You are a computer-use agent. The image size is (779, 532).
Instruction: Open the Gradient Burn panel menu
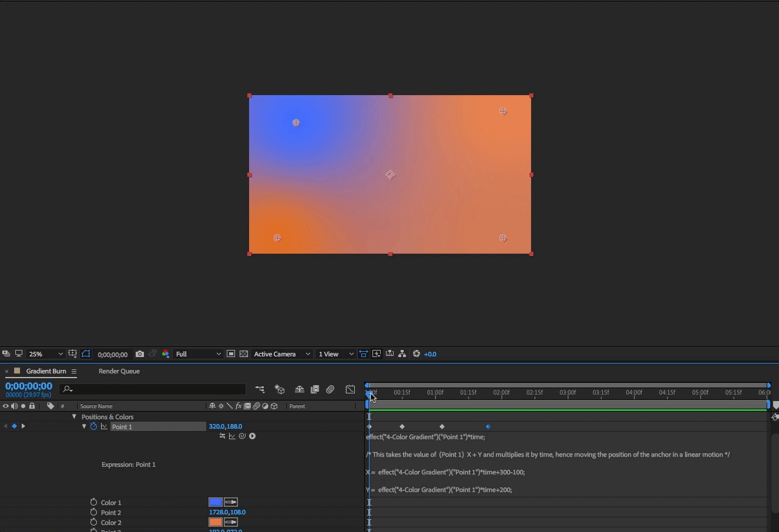[x=74, y=371]
